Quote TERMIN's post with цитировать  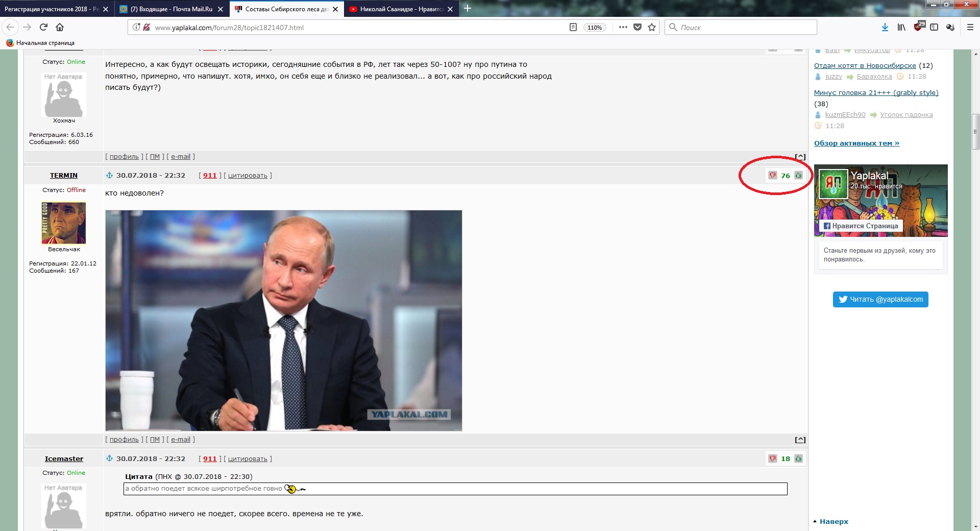click(248, 175)
